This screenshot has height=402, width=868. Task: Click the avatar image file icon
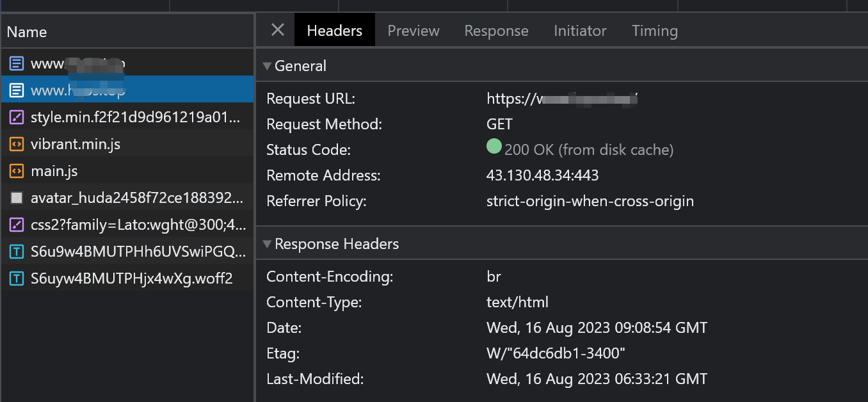[17, 198]
